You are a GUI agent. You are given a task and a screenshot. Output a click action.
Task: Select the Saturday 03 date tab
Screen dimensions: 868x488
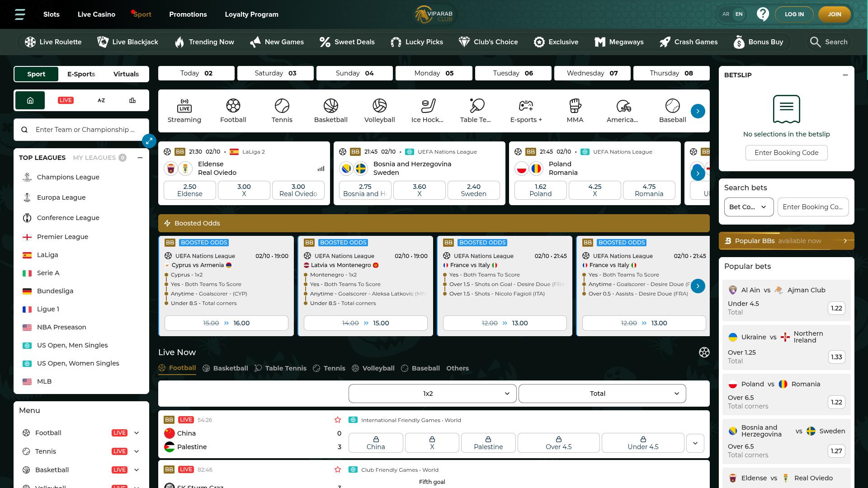coord(275,73)
